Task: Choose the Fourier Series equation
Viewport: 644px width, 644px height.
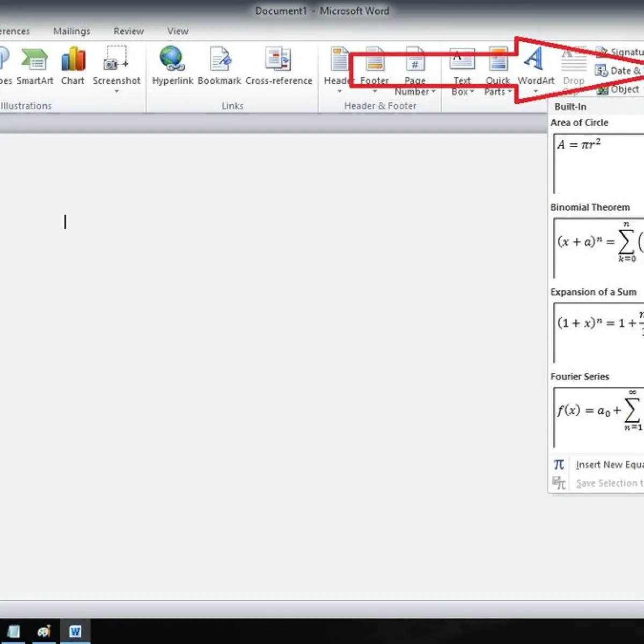Action: tap(598, 418)
